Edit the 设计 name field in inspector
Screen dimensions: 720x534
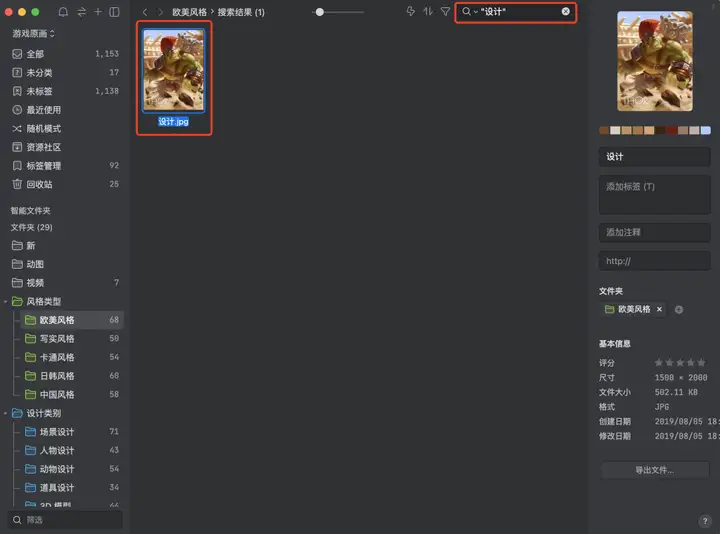click(x=655, y=157)
